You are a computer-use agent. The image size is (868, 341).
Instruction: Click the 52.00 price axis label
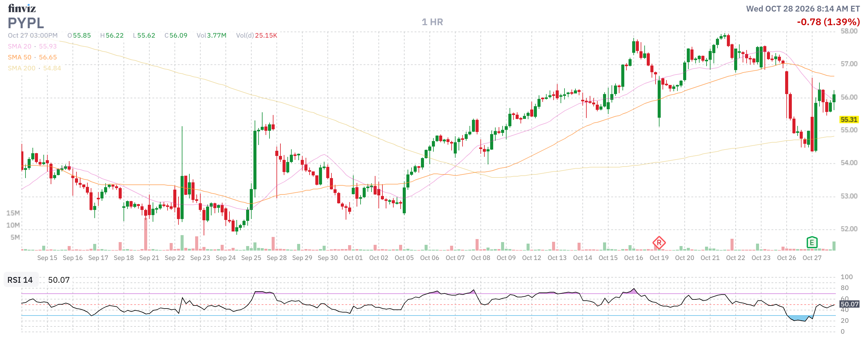coord(849,229)
